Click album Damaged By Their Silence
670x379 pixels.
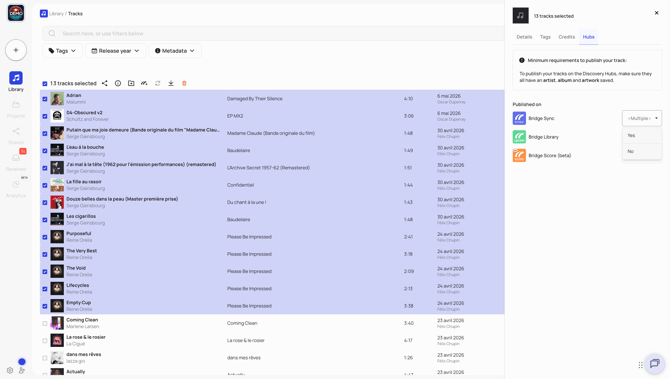point(255,99)
